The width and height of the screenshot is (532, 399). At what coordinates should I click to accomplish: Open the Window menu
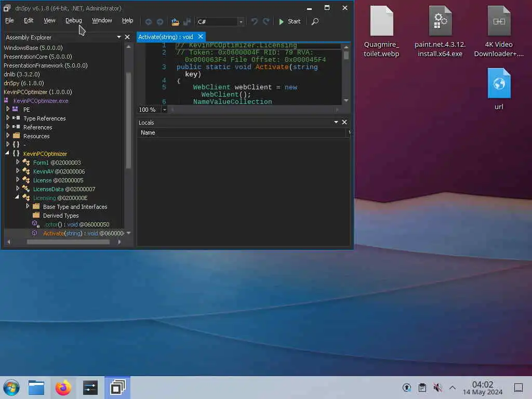102,20
